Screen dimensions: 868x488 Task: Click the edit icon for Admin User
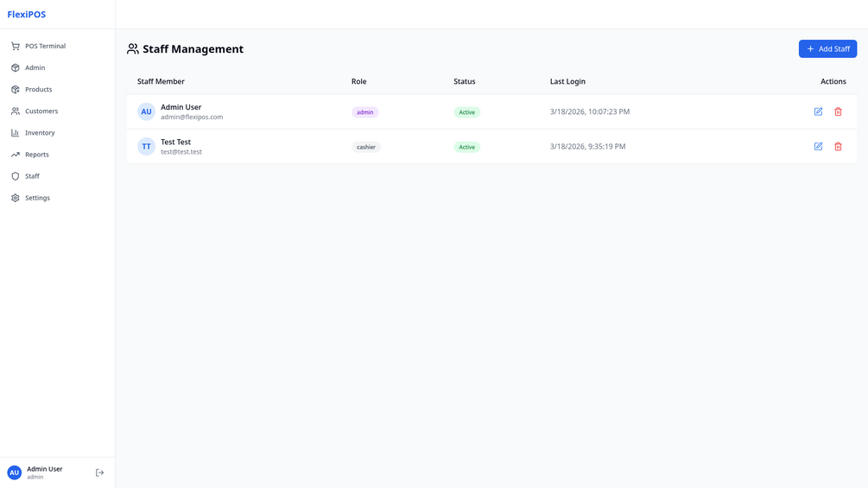click(818, 111)
